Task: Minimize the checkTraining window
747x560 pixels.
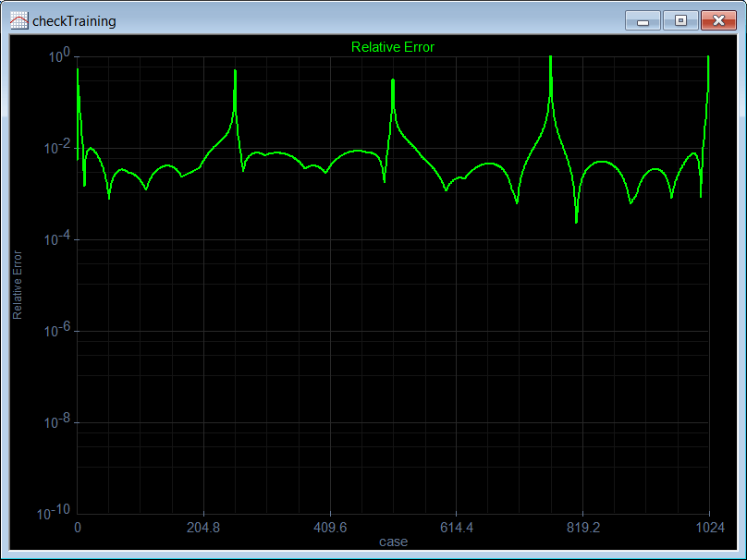Action: [643, 21]
